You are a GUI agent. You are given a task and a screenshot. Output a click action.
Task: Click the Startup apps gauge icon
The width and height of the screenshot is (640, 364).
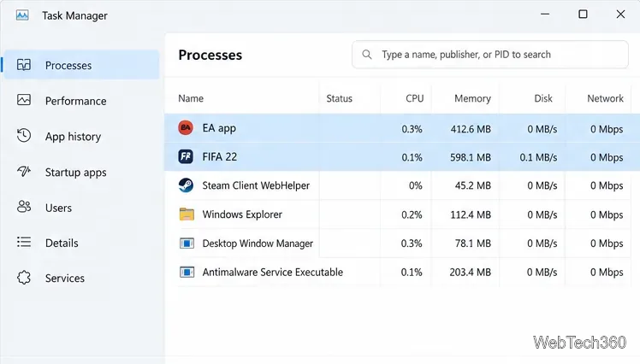(x=24, y=171)
